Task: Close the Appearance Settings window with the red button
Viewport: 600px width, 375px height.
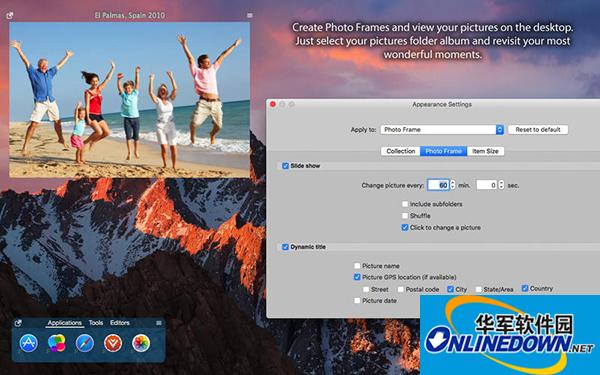Action: [273, 104]
